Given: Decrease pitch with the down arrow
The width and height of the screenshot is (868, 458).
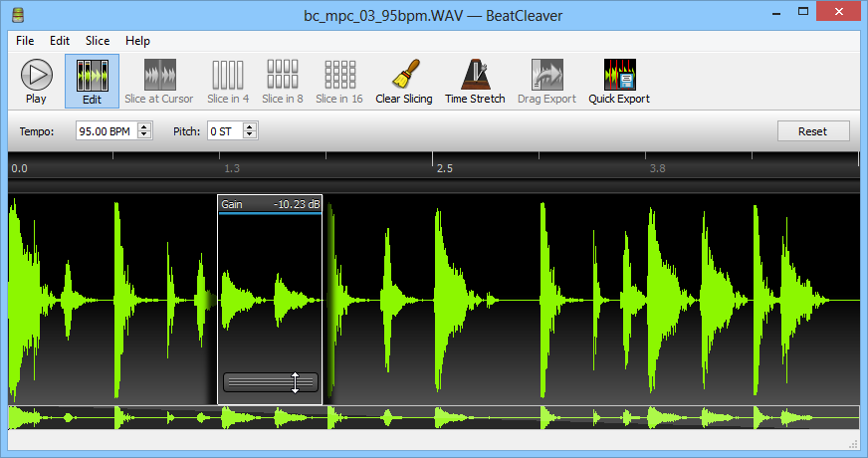Looking at the screenshot, I should pyautogui.click(x=250, y=135).
